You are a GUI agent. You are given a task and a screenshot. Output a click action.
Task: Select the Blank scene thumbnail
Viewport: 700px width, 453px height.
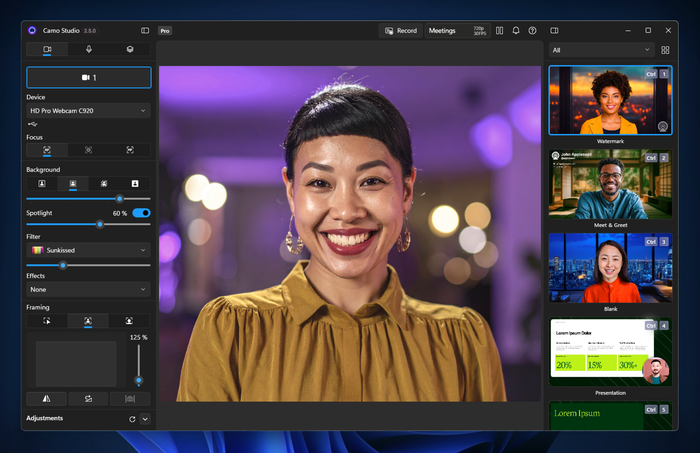610,268
